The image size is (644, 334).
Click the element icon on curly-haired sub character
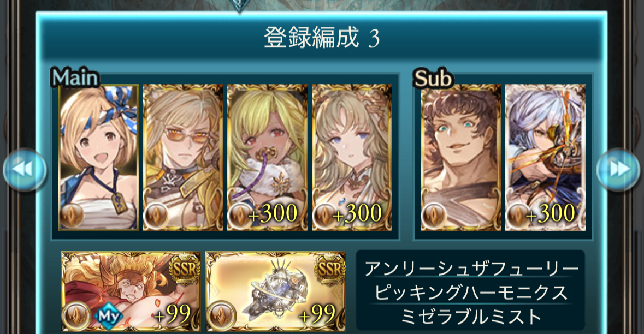tap(434, 215)
